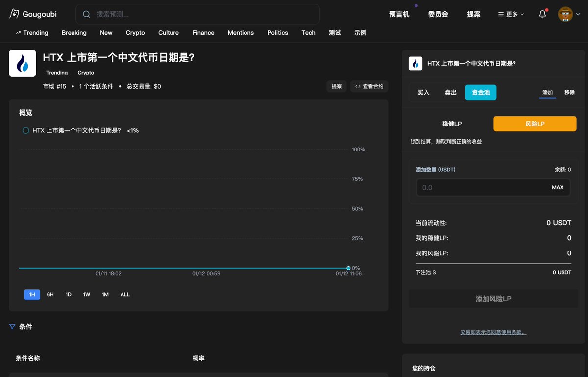The width and height of the screenshot is (588, 377).
Task: Focus the 搜索预测 search field
Action: coord(197,14)
